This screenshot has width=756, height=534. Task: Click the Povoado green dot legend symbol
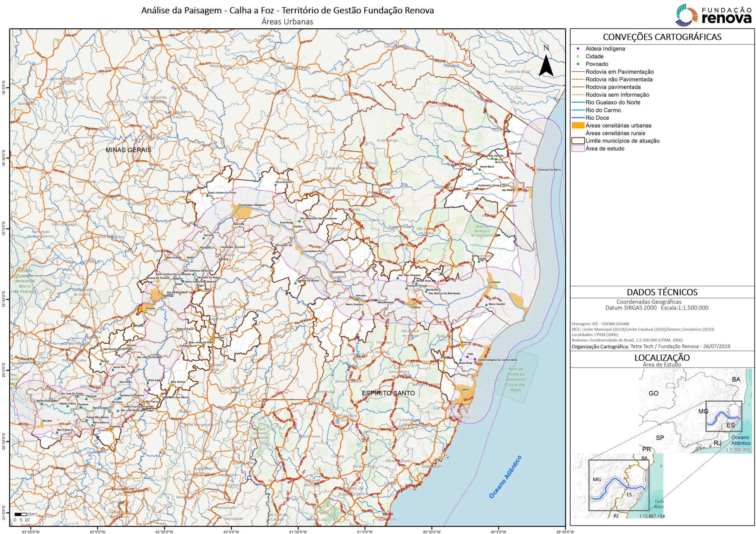click(578, 64)
